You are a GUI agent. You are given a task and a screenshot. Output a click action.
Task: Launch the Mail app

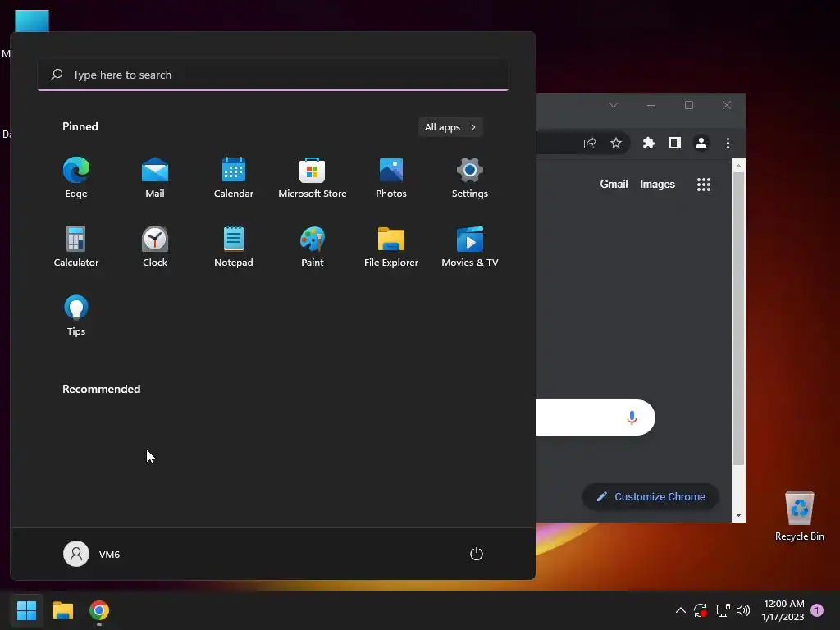[155, 177]
